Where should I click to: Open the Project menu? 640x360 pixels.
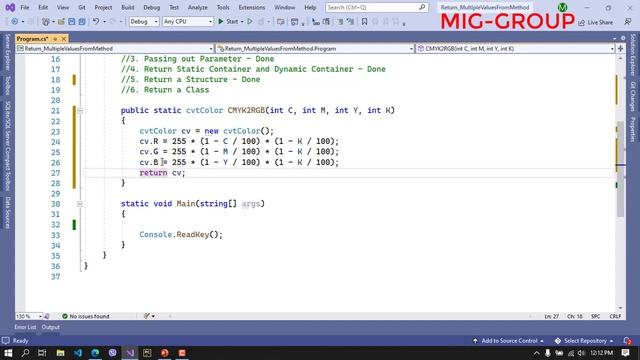(103, 7)
